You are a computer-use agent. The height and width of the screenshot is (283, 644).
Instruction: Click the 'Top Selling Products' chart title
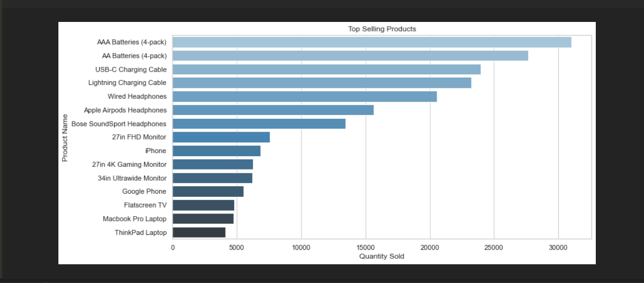tap(382, 29)
